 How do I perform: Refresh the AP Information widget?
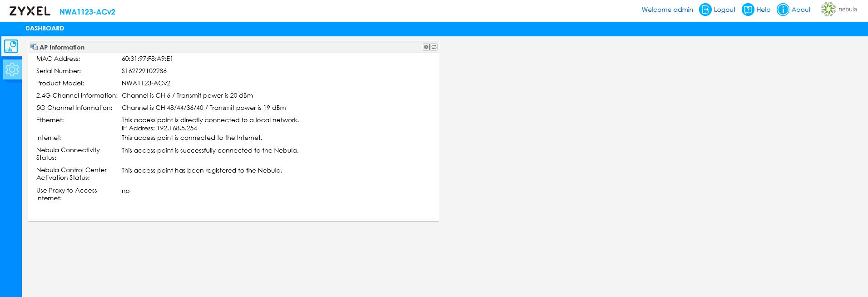point(434,47)
